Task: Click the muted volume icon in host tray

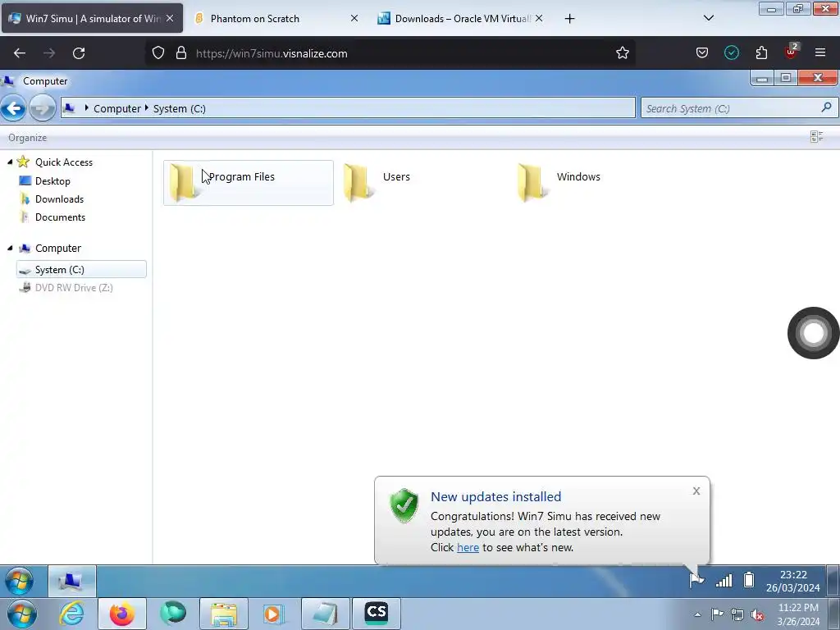Action: click(x=757, y=615)
